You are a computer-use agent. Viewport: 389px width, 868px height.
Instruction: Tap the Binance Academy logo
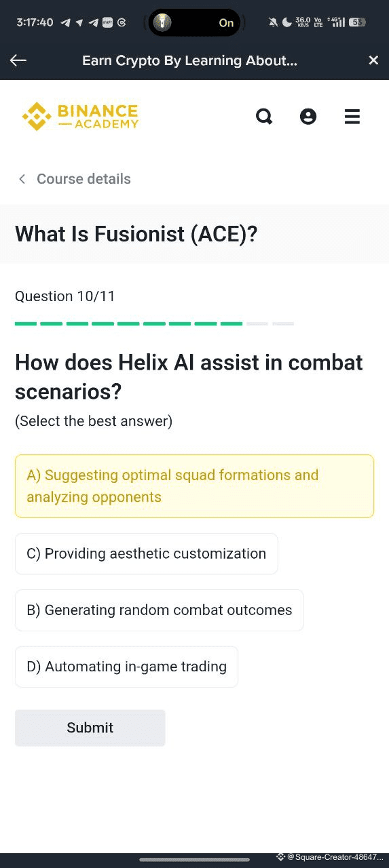80,116
